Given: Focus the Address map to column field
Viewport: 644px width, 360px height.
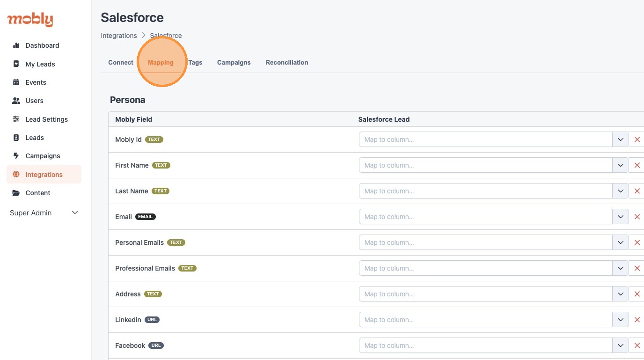Looking at the screenshot, I should 485,294.
